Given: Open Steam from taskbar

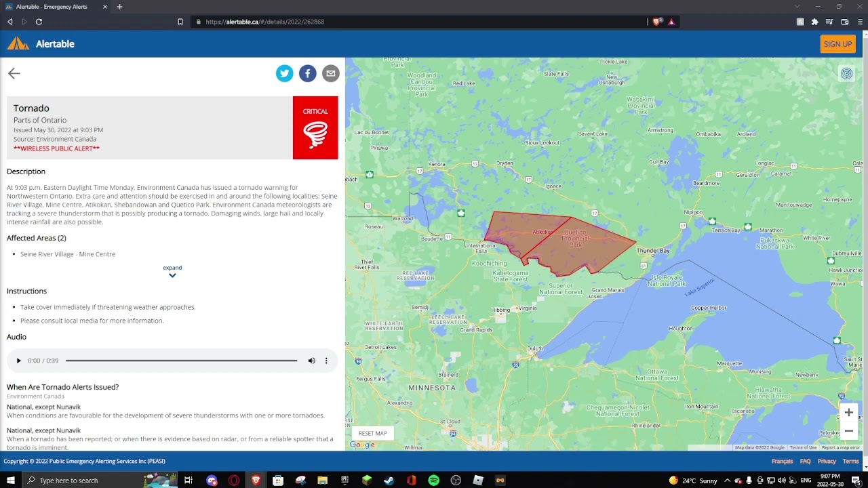Looking at the screenshot, I should tap(389, 481).
